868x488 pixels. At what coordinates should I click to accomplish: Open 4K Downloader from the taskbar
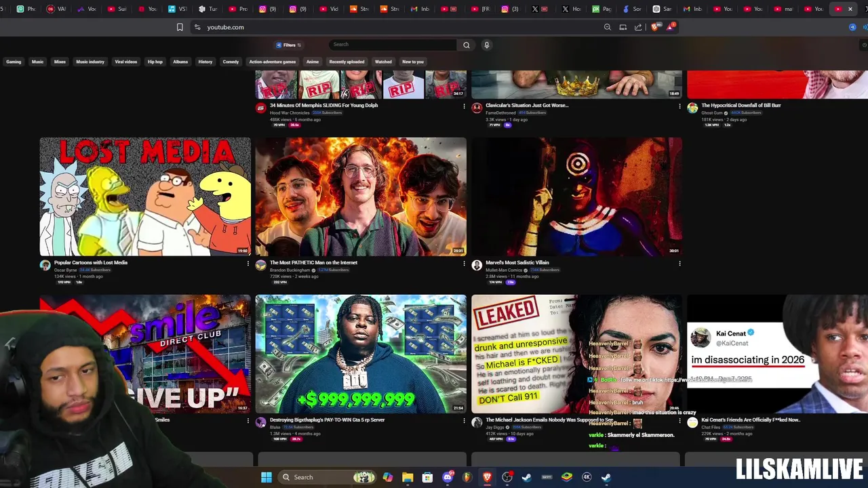(587, 477)
